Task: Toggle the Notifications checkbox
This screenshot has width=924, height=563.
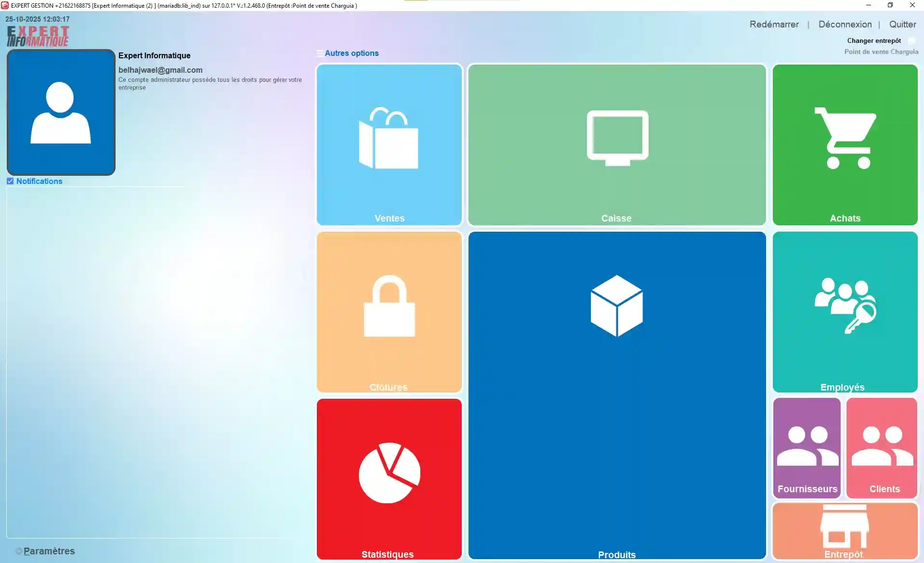Action: 10,181
